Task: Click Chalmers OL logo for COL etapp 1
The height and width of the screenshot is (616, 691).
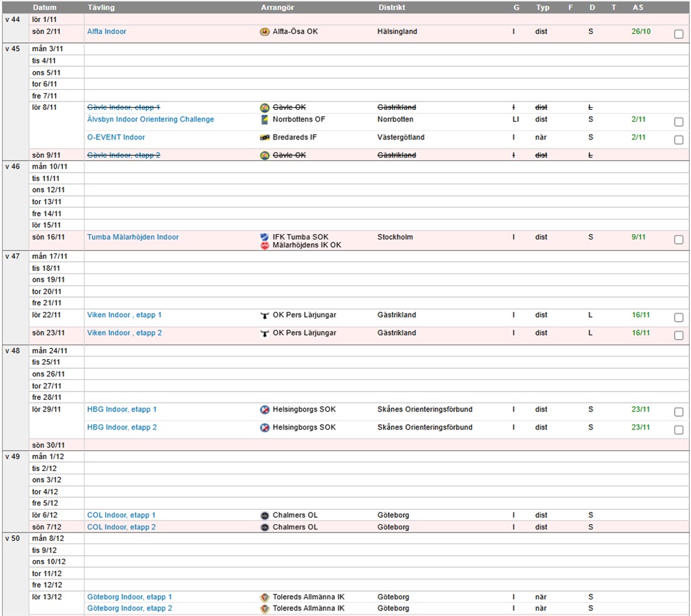Action: point(264,515)
